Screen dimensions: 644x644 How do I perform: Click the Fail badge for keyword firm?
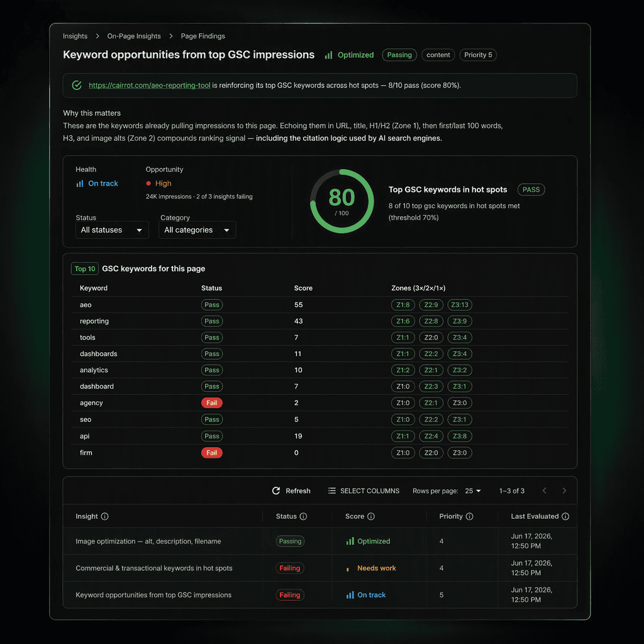212,453
